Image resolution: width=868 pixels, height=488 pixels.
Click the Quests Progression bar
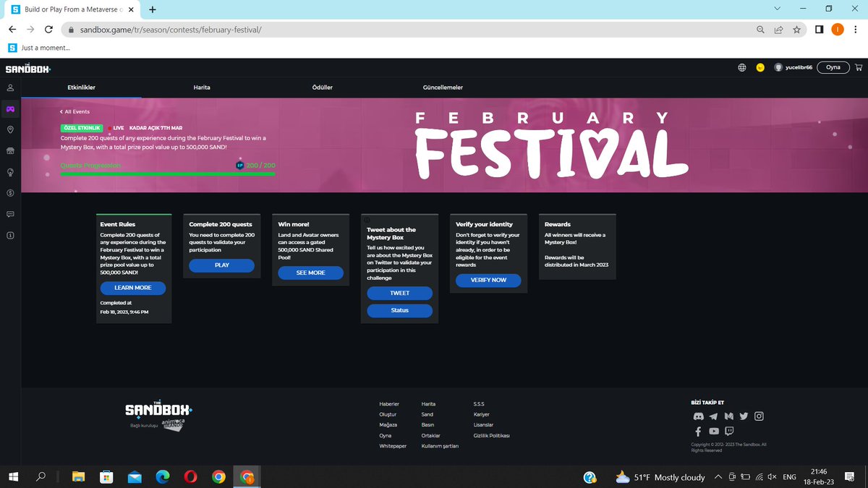point(168,174)
